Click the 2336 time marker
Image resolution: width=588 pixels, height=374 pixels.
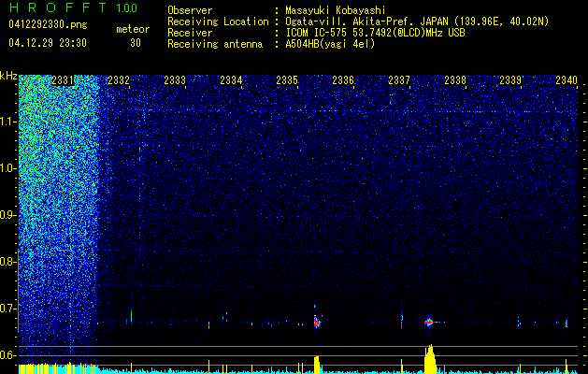[343, 80]
